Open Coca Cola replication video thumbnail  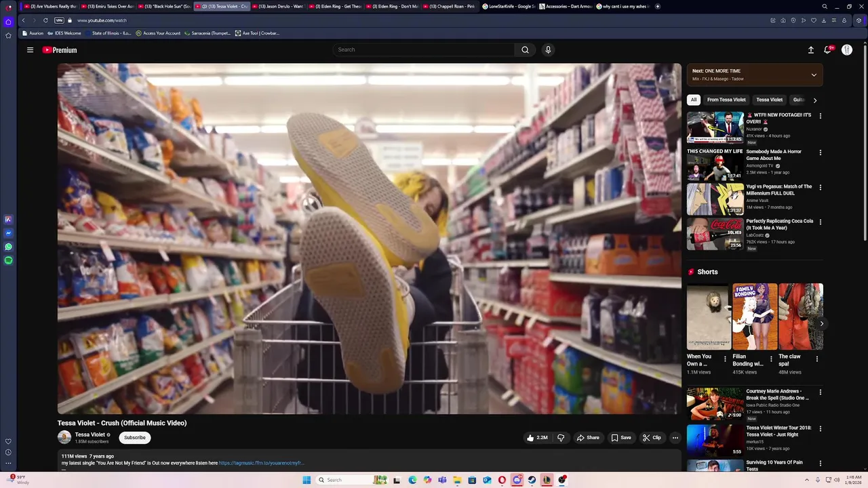[715, 234]
